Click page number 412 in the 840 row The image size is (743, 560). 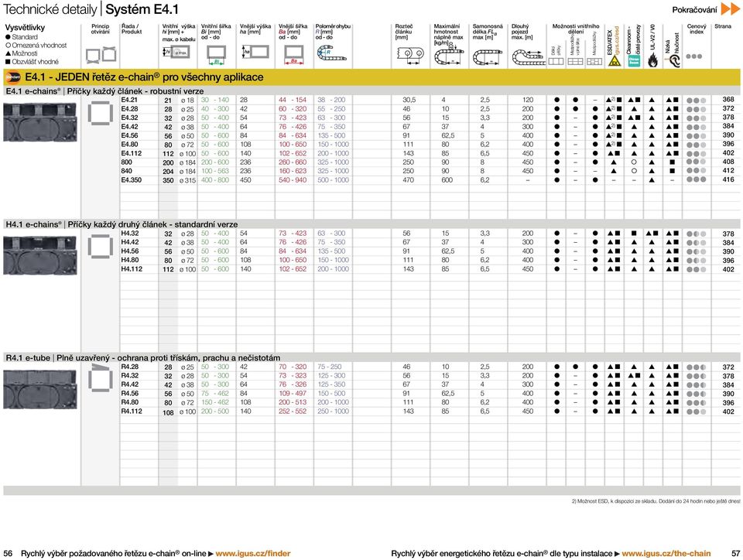pos(728,170)
